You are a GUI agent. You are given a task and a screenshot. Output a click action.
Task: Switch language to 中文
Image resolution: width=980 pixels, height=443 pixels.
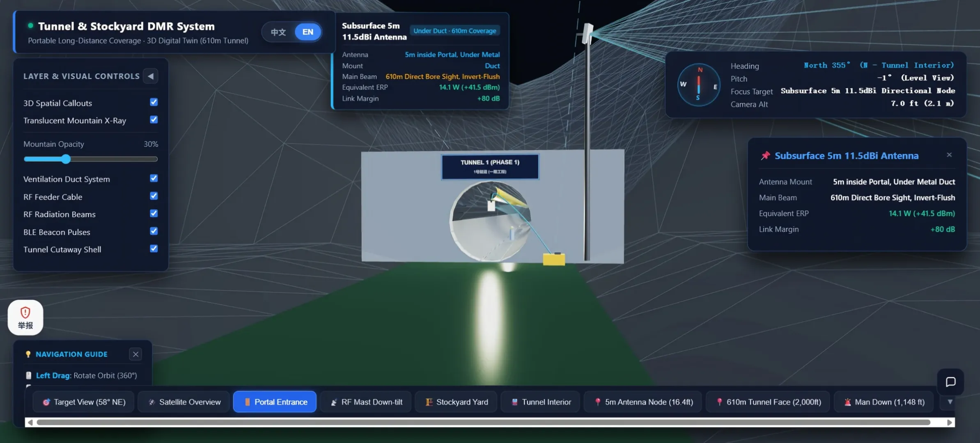coord(278,32)
